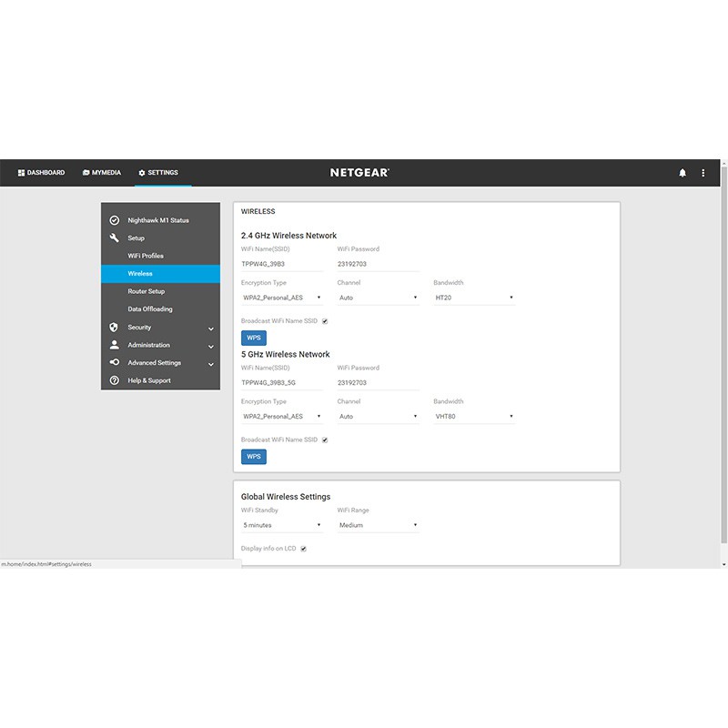Open the 2.4 GHz Bandwidth HT20 dropdown
This screenshot has width=728, height=728.
pyautogui.click(x=474, y=298)
